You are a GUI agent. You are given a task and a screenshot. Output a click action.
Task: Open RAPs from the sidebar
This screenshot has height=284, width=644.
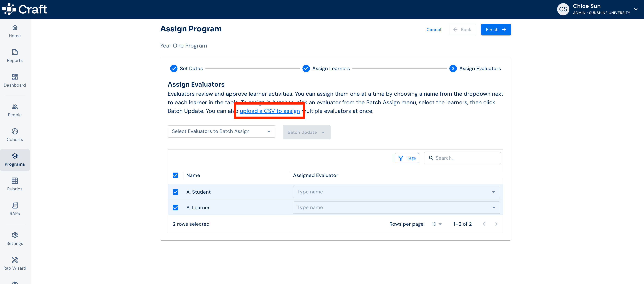pos(15,209)
